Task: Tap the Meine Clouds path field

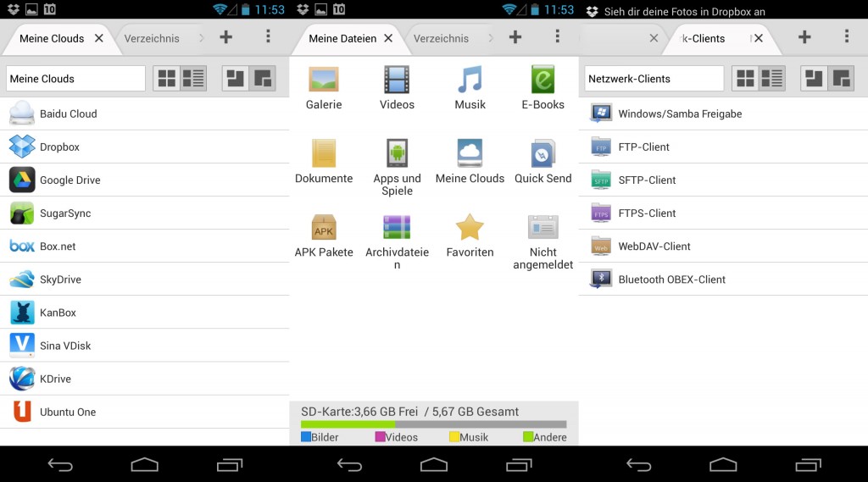Action: click(75, 79)
